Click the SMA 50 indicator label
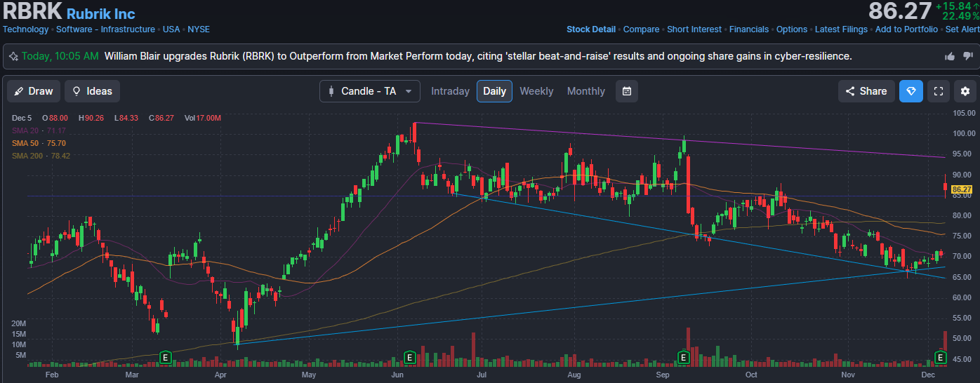Image resolution: width=980 pixels, height=383 pixels. pyautogui.click(x=39, y=143)
